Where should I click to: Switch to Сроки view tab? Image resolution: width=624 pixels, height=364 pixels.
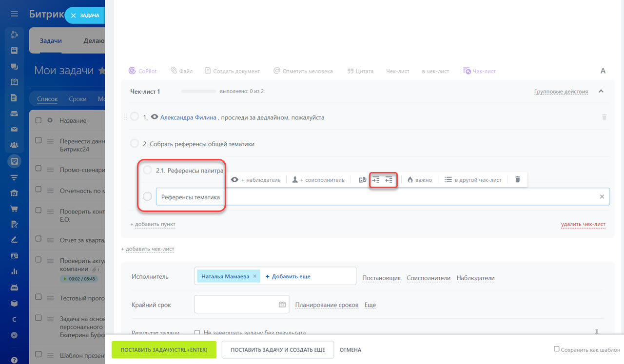pos(78,99)
